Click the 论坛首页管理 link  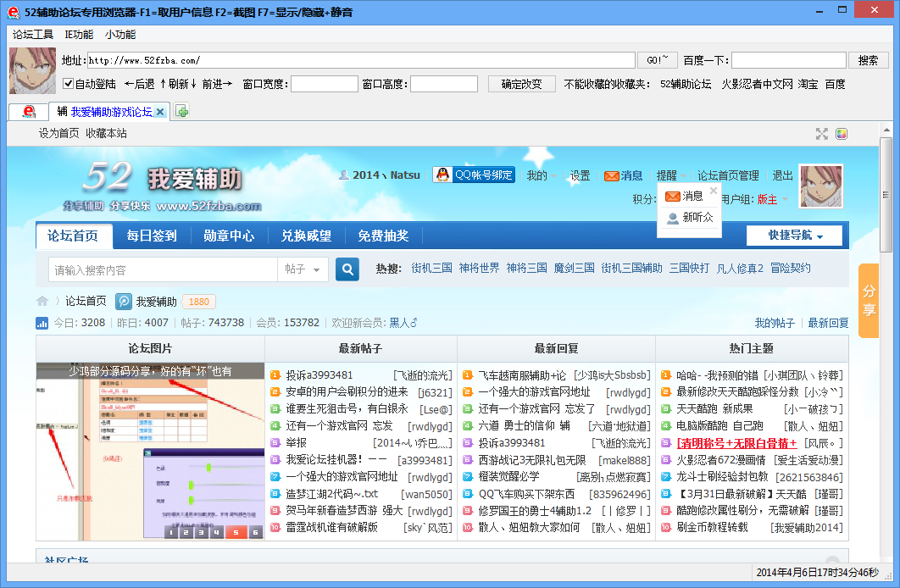click(728, 175)
